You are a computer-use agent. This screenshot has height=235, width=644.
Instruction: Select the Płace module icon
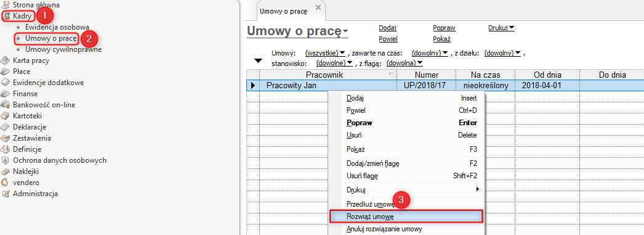[6, 72]
